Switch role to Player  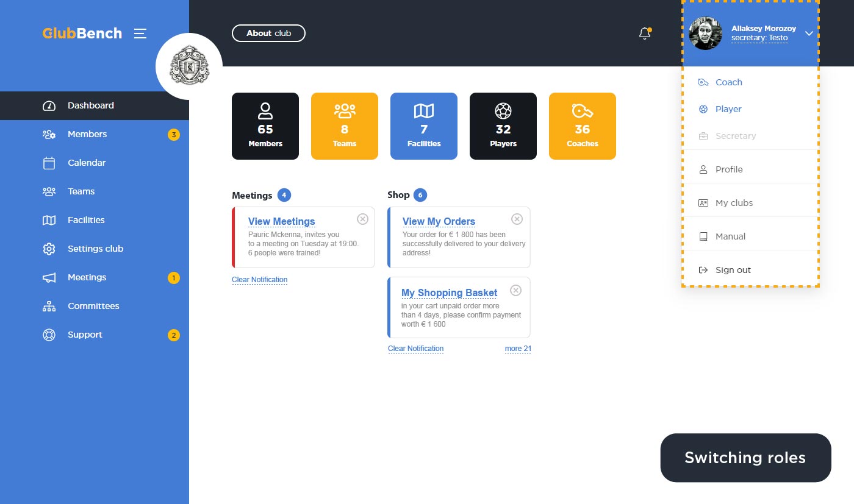(728, 109)
